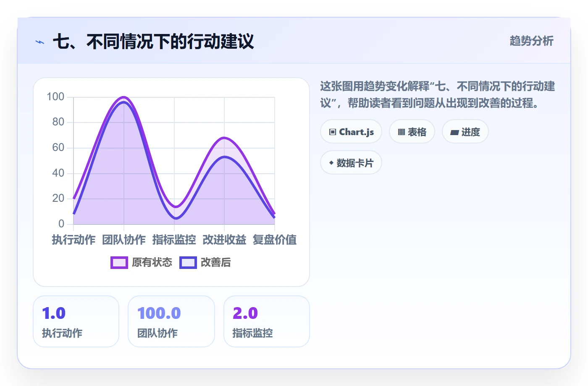This screenshot has width=588, height=386.
Task: Click the 60 y-axis tick label
Action: 58,148
